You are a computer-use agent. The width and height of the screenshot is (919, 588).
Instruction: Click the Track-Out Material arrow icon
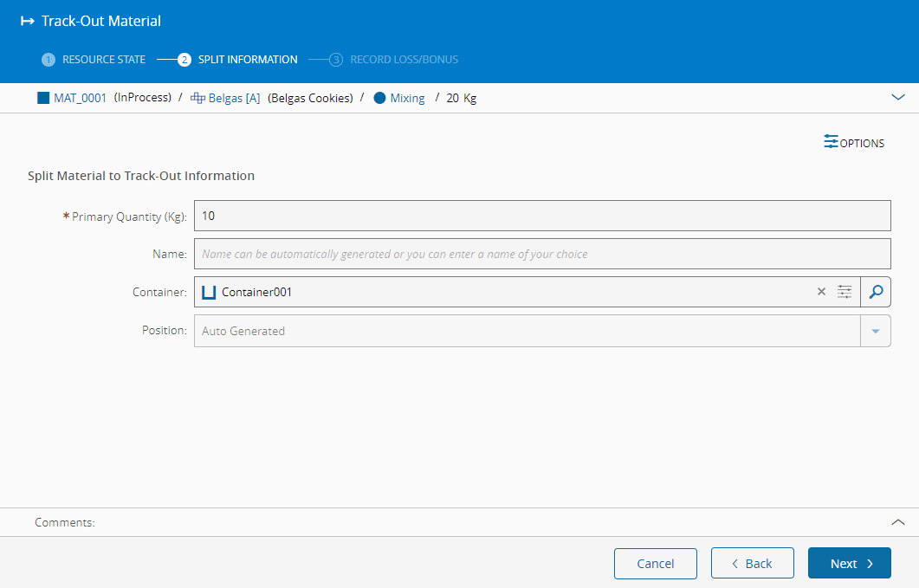pyautogui.click(x=27, y=21)
